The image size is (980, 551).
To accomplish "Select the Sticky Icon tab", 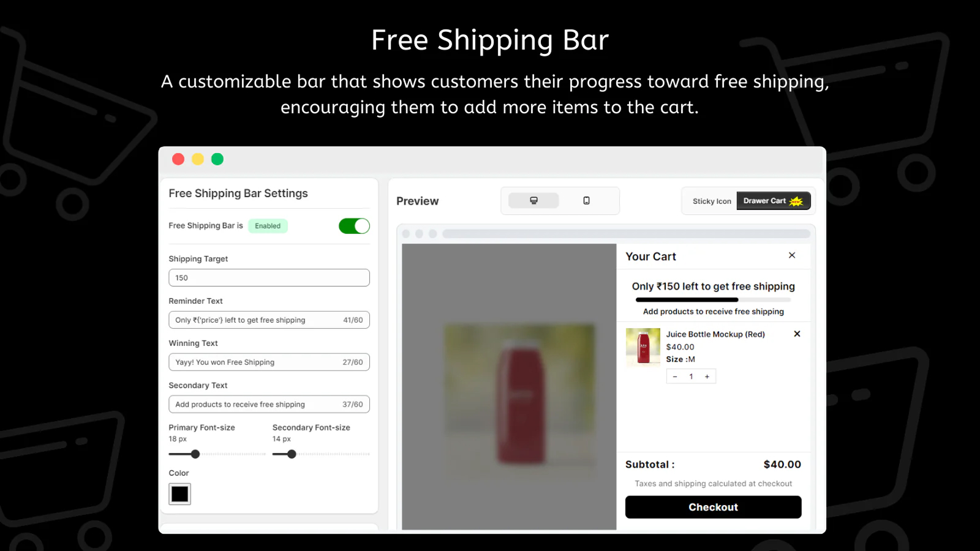I will (712, 201).
